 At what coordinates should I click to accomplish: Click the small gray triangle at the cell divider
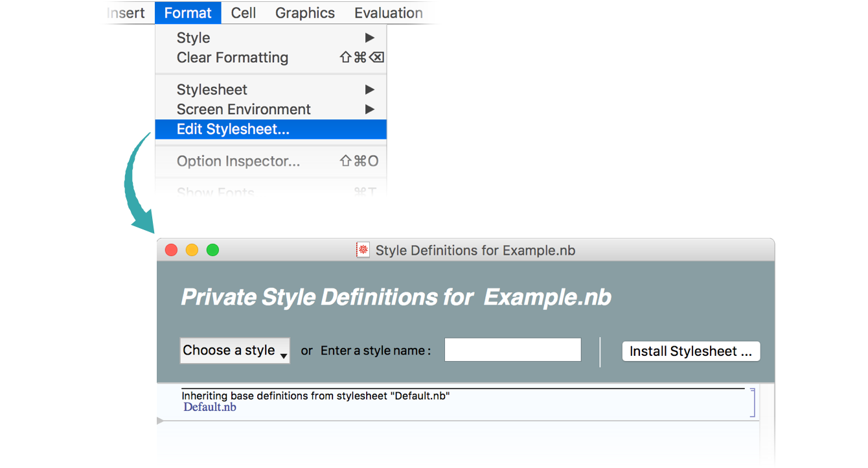point(160,421)
